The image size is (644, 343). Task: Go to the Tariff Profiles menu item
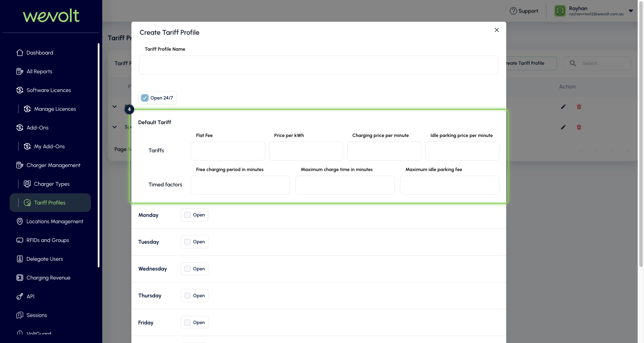(x=50, y=203)
